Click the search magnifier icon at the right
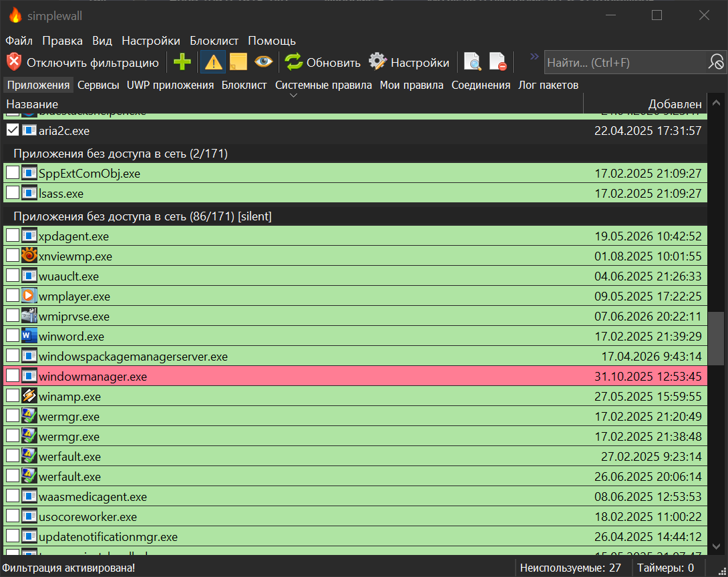Image resolution: width=728 pixels, height=577 pixels. [715, 62]
